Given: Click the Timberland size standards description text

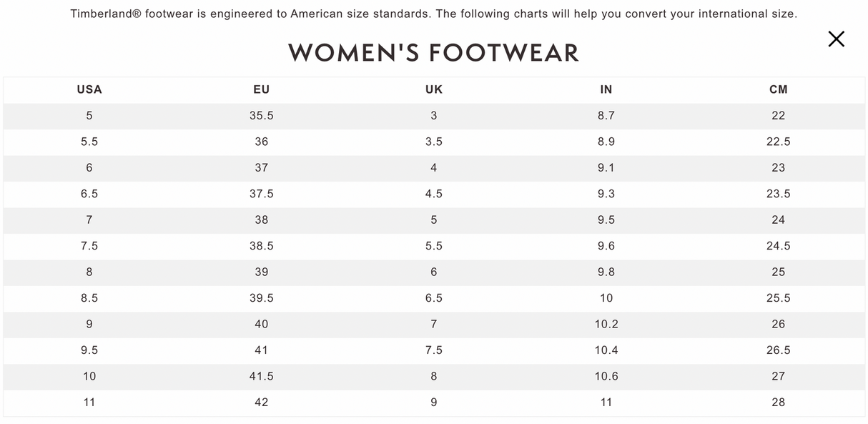Looking at the screenshot, I should tap(433, 14).
